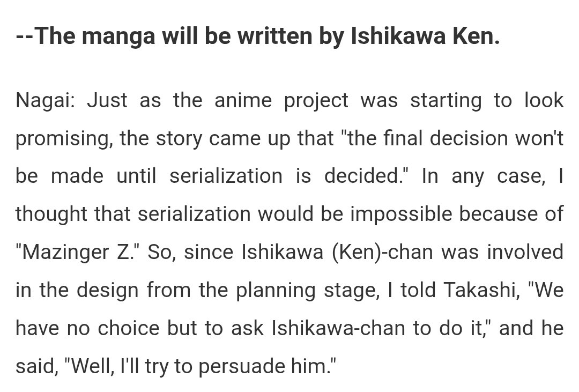This screenshot has width=579, height=392.
Task: Click the word "project"
Action: click(x=316, y=101)
